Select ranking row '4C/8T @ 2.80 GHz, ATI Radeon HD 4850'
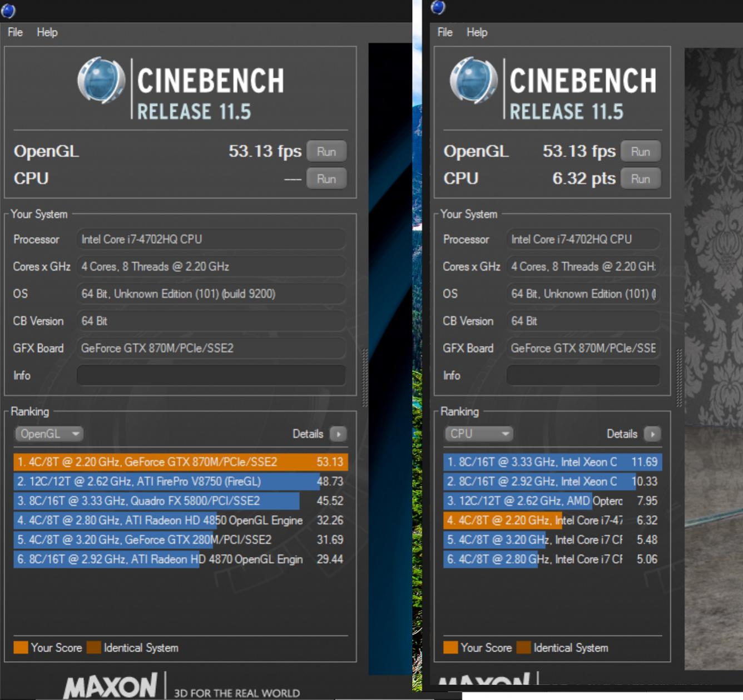 tap(181, 520)
